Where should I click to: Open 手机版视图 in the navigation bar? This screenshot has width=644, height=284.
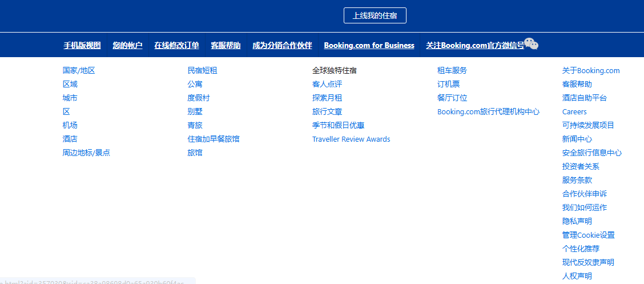click(82, 46)
